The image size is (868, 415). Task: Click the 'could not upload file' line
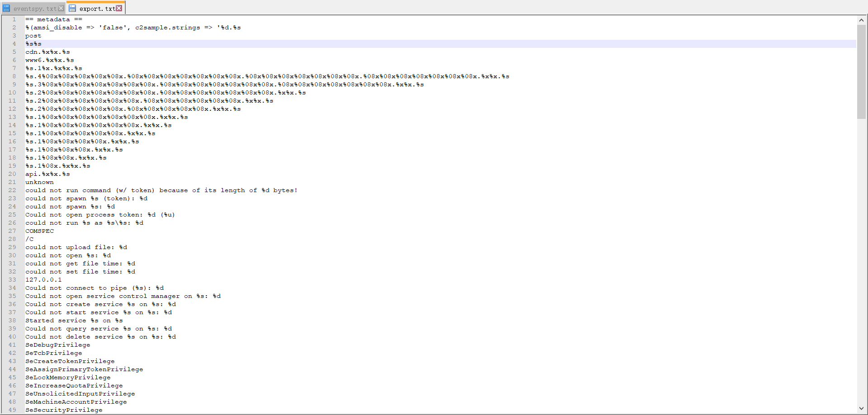coord(76,247)
